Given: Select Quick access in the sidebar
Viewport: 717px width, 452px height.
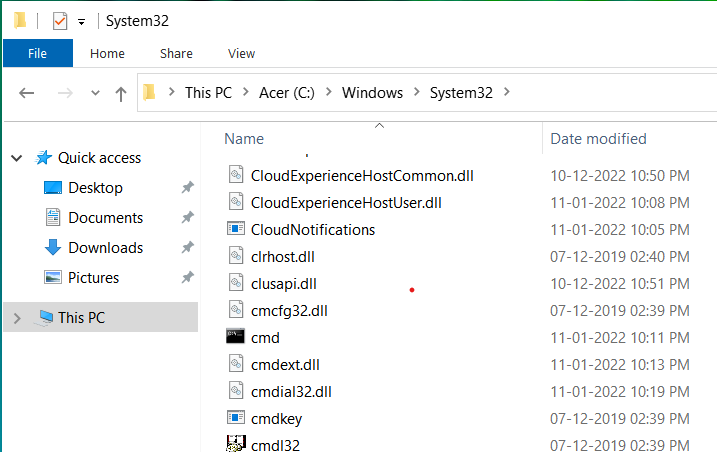Looking at the screenshot, I should pos(99,158).
